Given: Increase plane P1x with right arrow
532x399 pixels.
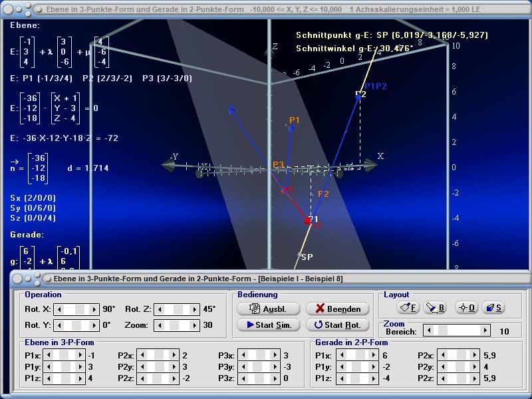Looking at the screenshot, I should click(80, 355).
